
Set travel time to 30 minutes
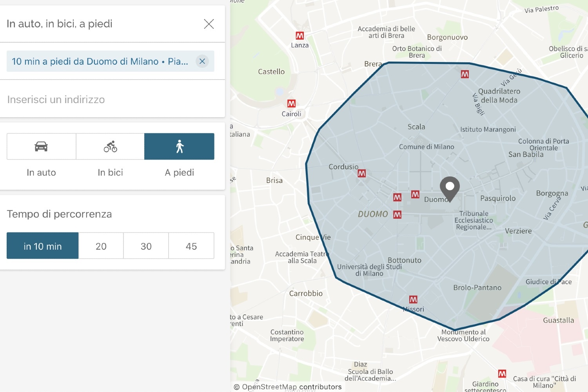[146, 246]
